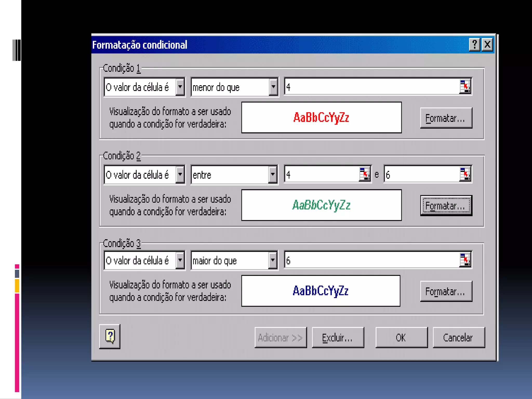The width and height of the screenshot is (532, 399).
Task: Open the Condição 1 'O valor da célula é' dropdown
Action: [x=180, y=87]
